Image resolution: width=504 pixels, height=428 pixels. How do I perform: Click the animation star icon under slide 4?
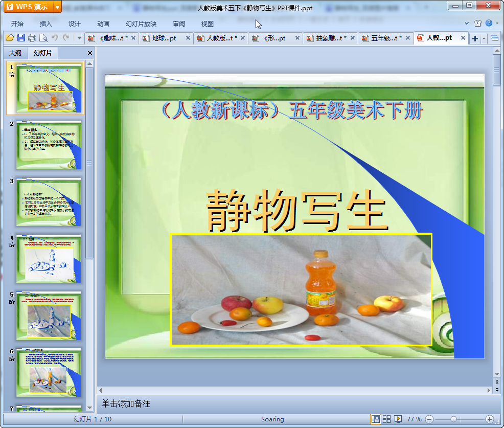click(x=12, y=245)
